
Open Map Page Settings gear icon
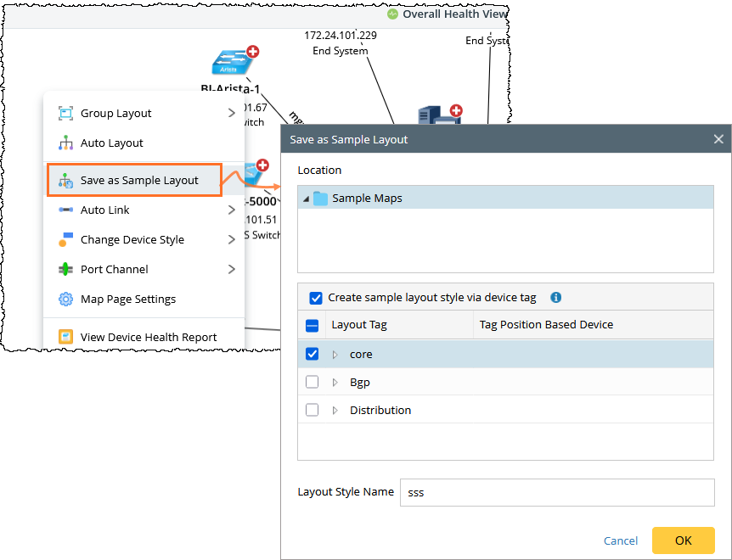(65, 299)
